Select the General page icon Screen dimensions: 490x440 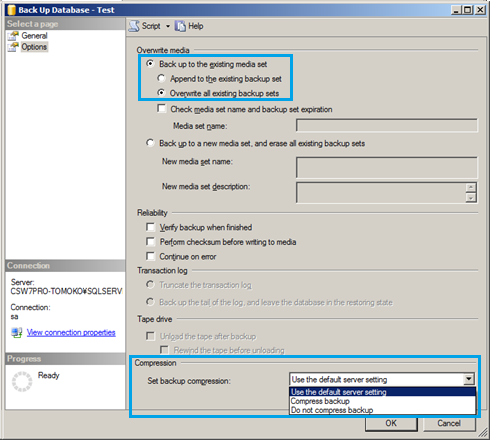(x=13, y=36)
